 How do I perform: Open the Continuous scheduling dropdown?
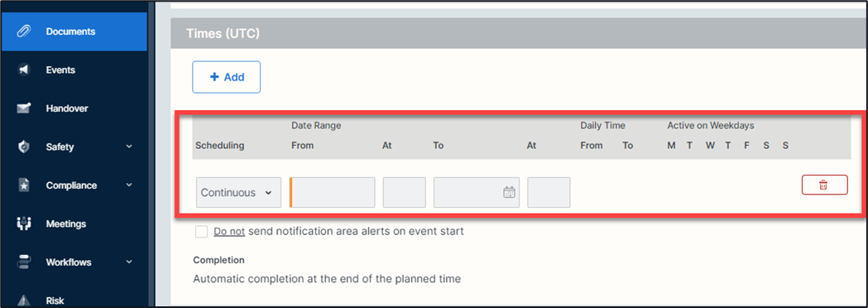pos(238,192)
